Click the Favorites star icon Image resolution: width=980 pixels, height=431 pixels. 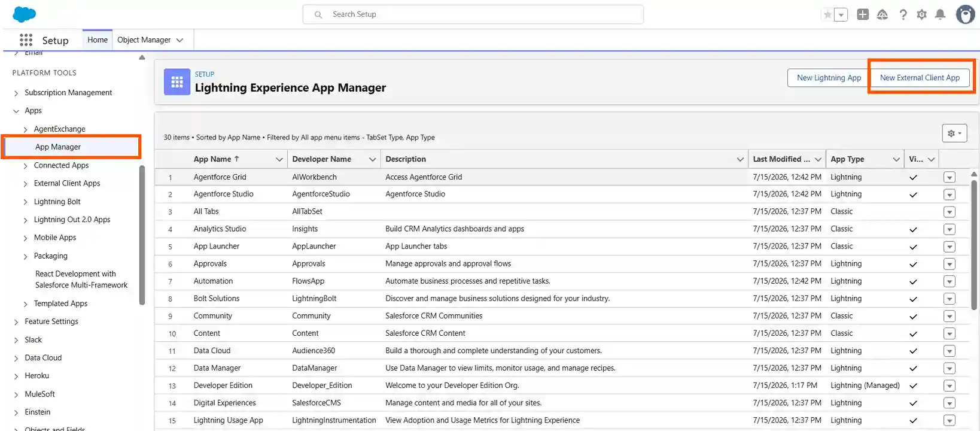pyautogui.click(x=827, y=14)
